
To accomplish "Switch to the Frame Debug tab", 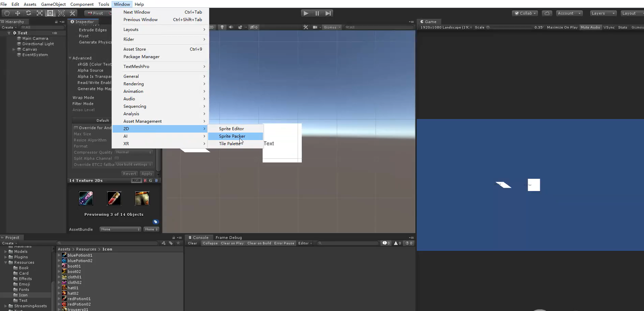I will 228,237.
